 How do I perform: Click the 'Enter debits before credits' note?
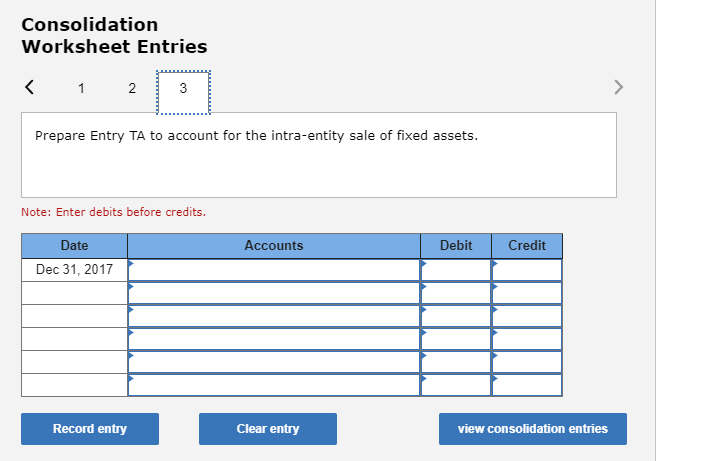coord(113,212)
